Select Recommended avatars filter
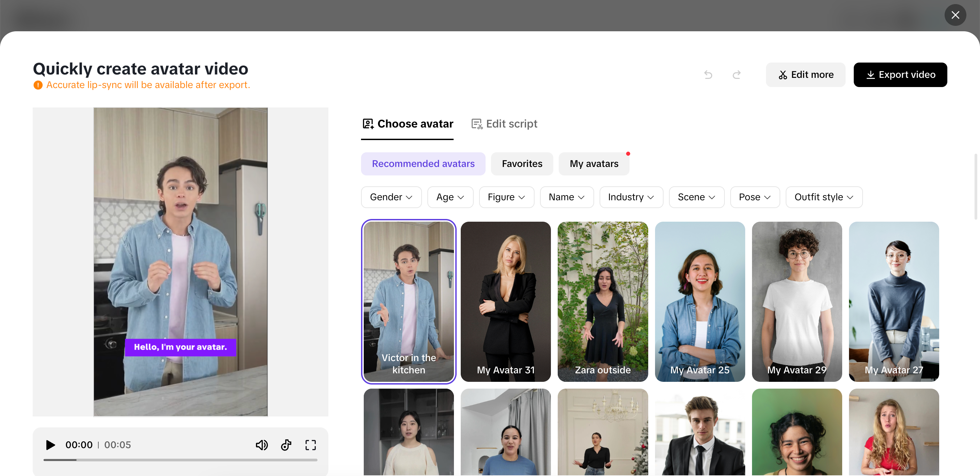This screenshot has height=476, width=980. tap(423, 164)
